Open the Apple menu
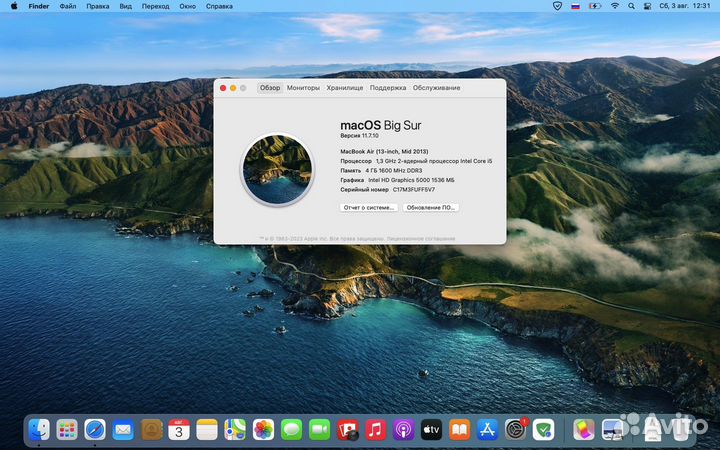 tap(14, 6)
